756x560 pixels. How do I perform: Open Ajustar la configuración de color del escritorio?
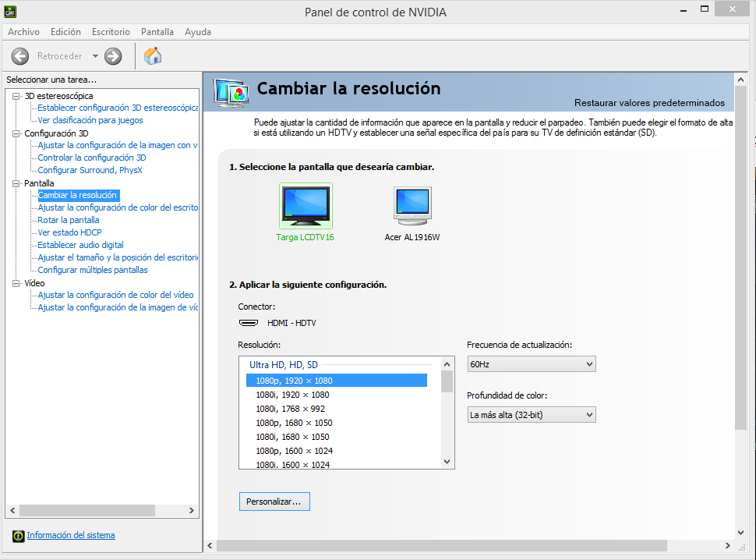[118, 208]
